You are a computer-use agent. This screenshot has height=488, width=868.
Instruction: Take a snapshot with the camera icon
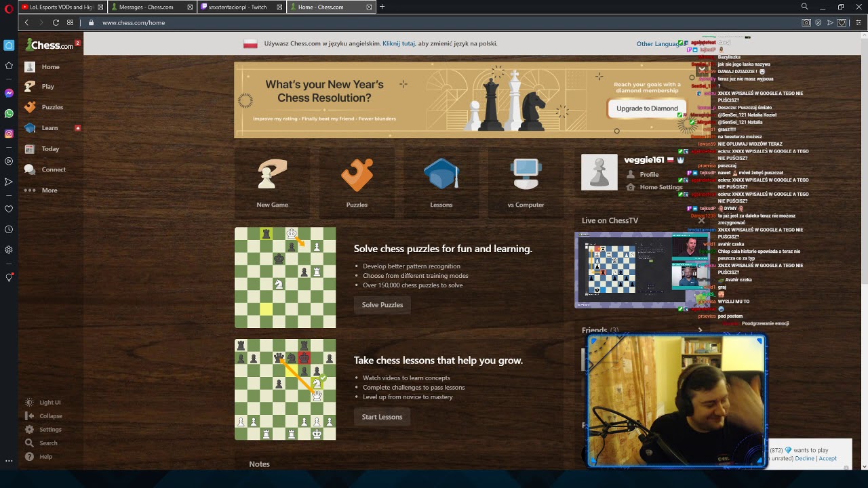coord(806,22)
